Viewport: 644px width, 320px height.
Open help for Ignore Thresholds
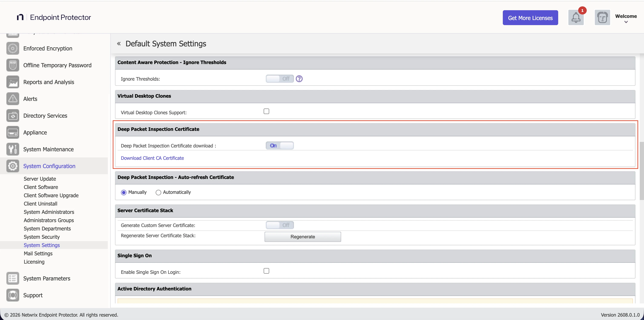(299, 79)
